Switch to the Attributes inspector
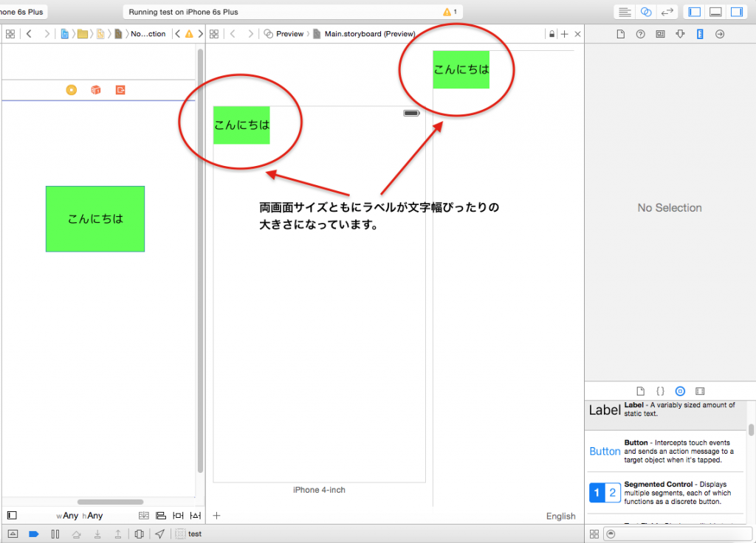This screenshot has width=756, height=543. click(680, 34)
